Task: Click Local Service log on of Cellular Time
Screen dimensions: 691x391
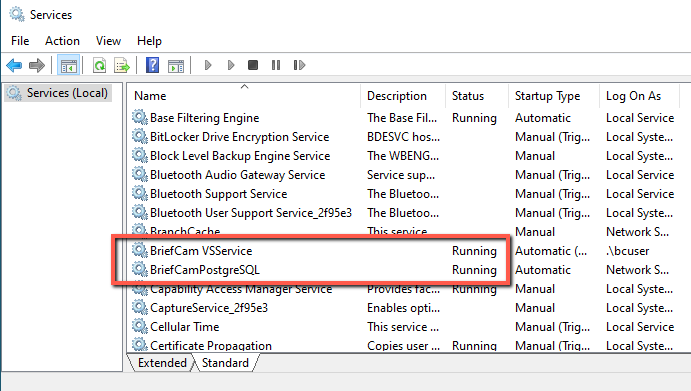Action: coord(640,326)
